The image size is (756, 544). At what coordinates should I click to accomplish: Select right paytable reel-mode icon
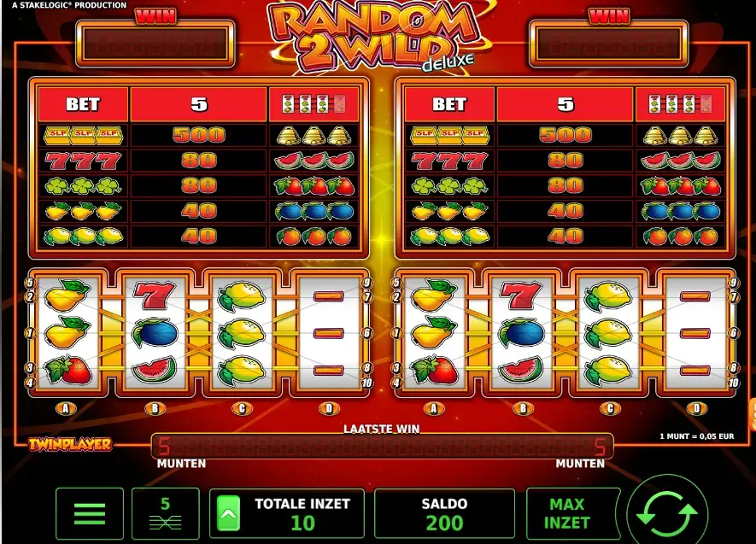680,104
